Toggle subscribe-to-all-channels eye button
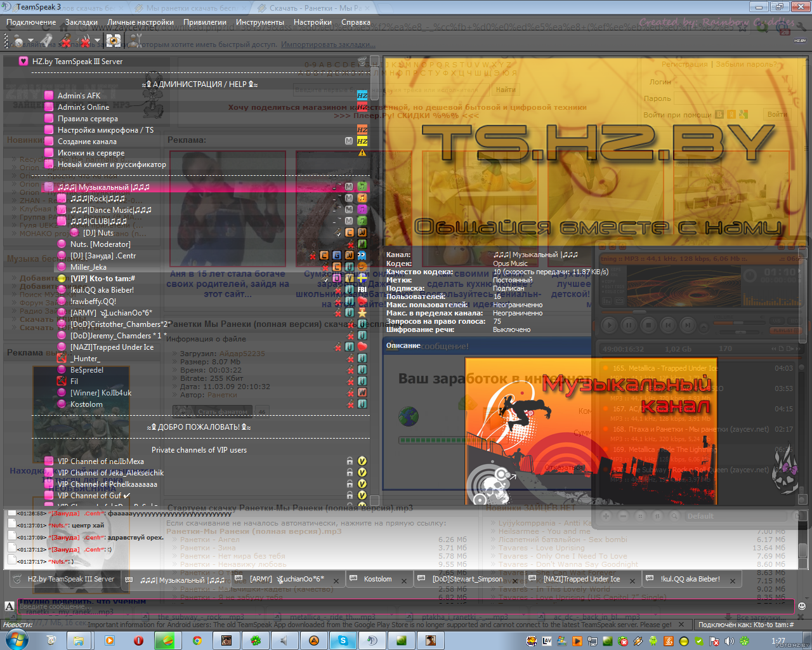The height and width of the screenshot is (650, 812). coord(114,41)
